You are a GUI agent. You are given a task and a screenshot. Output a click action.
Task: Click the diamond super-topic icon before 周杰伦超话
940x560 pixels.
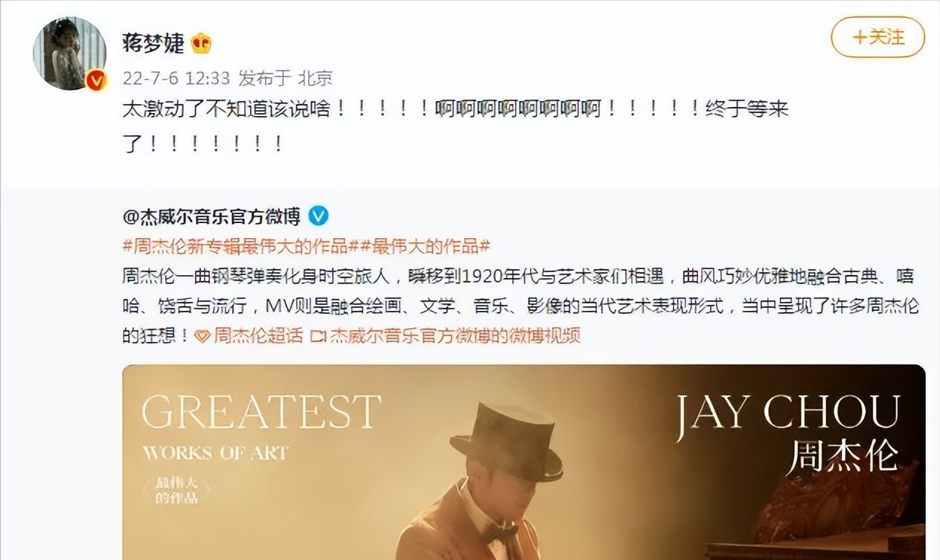[x=202, y=336]
